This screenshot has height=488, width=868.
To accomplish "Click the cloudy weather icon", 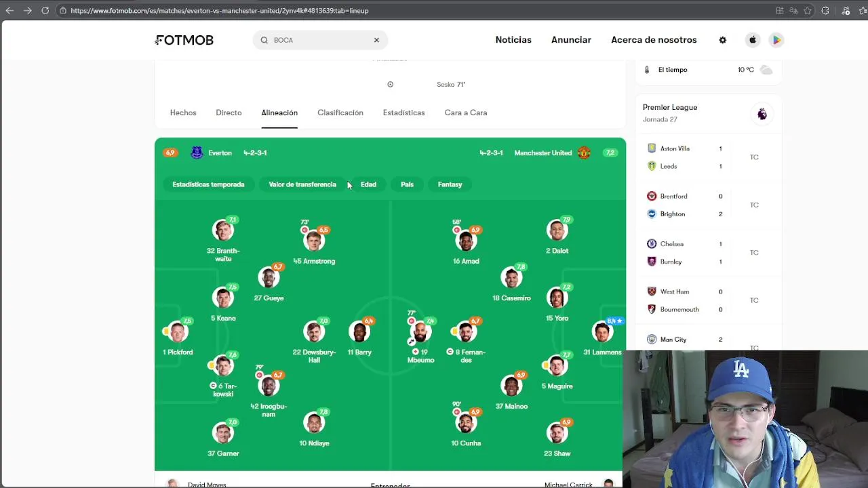I will click(766, 70).
